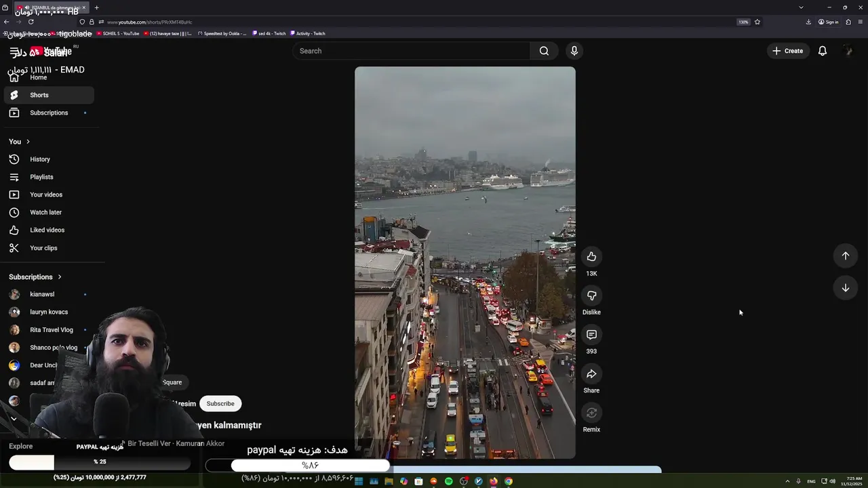
Task: Open Spotify from the taskbar
Action: pos(449,481)
